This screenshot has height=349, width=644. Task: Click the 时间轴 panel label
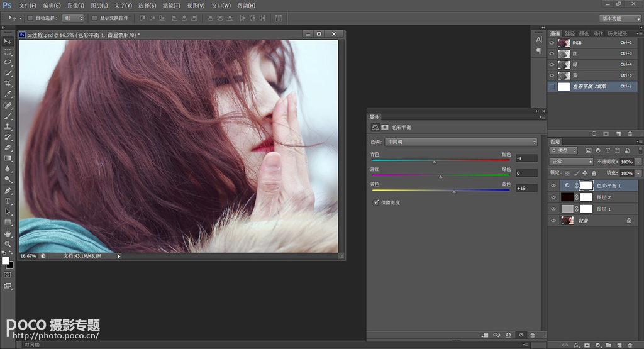click(31, 345)
